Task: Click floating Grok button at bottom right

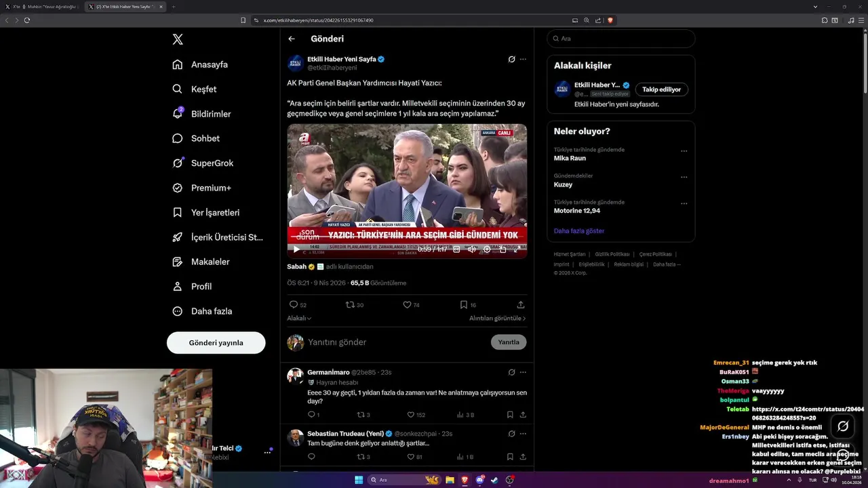Action: point(843,426)
